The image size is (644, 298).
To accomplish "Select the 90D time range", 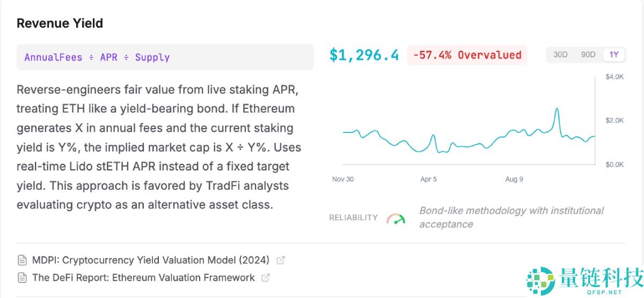I will tap(588, 55).
